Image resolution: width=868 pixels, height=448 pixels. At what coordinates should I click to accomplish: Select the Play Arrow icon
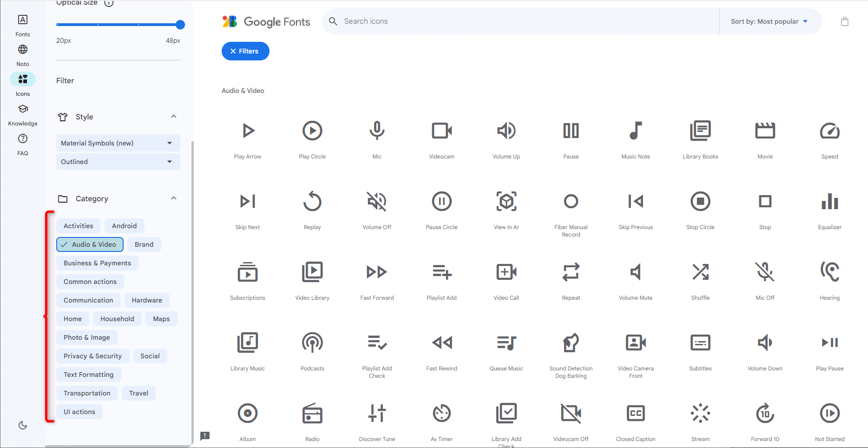point(248,131)
